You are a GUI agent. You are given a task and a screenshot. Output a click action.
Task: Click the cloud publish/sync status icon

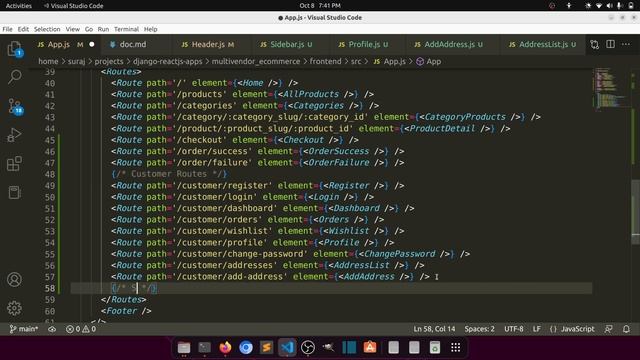(x=52, y=329)
